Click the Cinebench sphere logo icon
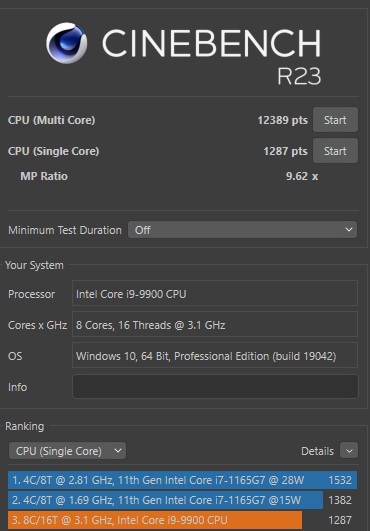370x531 pixels. tap(67, 43)
